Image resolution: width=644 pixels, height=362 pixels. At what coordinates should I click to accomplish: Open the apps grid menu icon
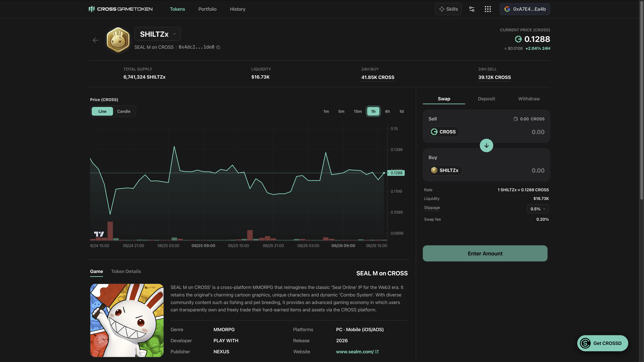pos(488,9)
